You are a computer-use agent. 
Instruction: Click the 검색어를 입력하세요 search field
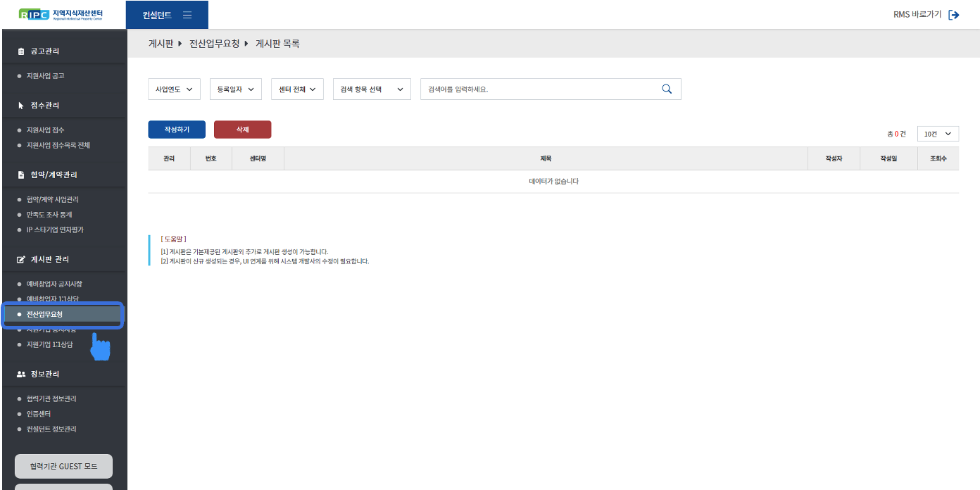tap(539, 89)
